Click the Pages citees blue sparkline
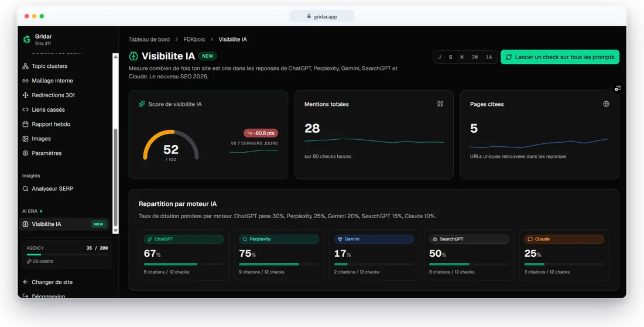 [539, 143]
